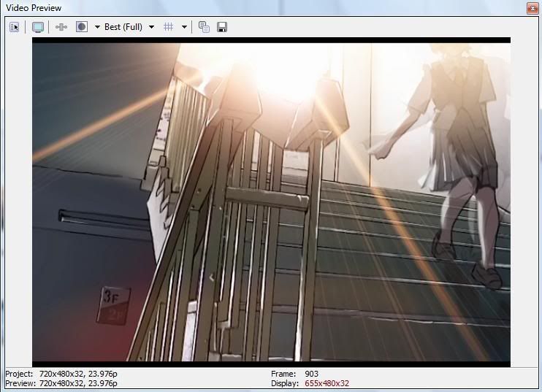Click the Display 655x480x32 value
This screenshot has height=392, width=542.
point(327,383)
